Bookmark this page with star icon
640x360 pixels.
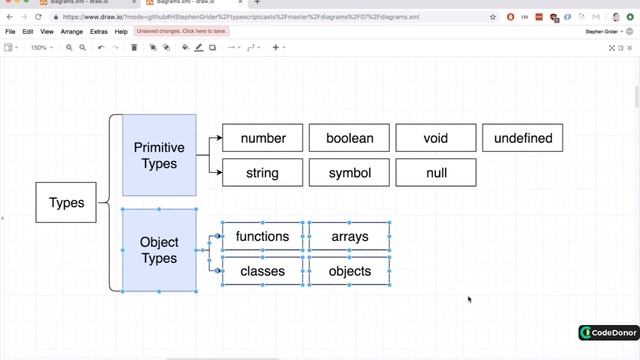[493, 17]
